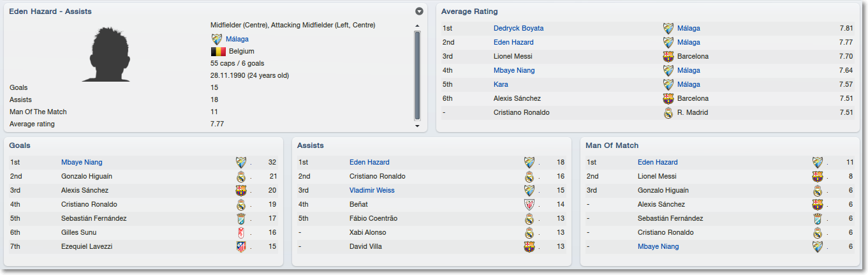Click club crest beside Sebastián Fernández in Goals
Screen dimensions: 868x275
tap(241, 218)
